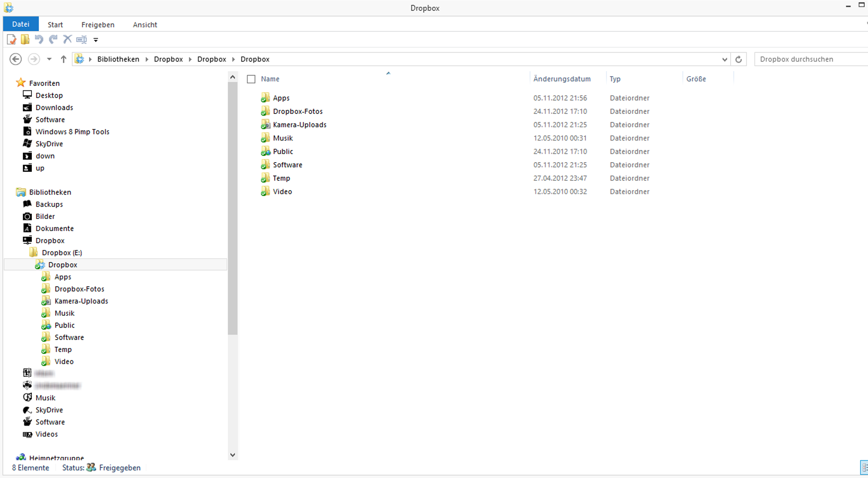Select Public in the navigation tree
The width and height of the screenshot is (868, 478).
[64, 325]
